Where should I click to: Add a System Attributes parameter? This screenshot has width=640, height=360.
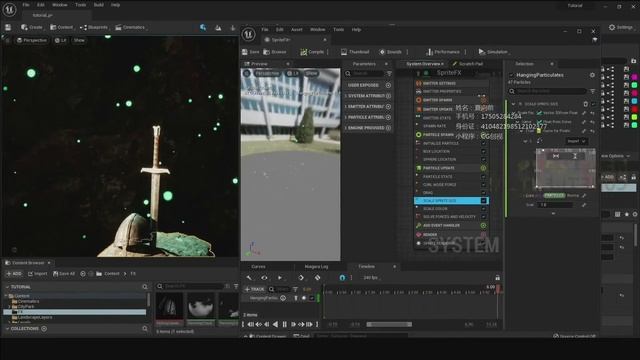(x=388, y=96)
